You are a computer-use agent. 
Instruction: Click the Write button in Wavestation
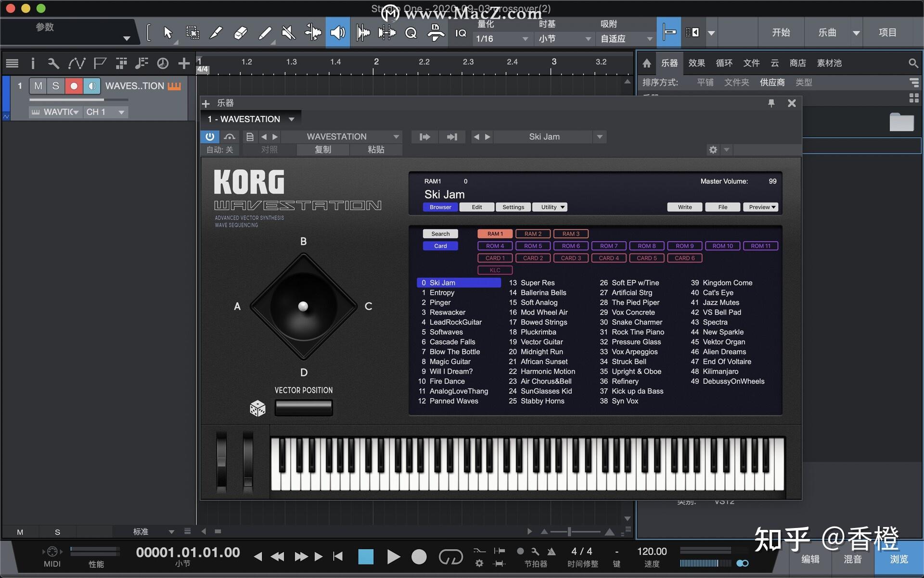pyautogui.click(x=684, y=207)
